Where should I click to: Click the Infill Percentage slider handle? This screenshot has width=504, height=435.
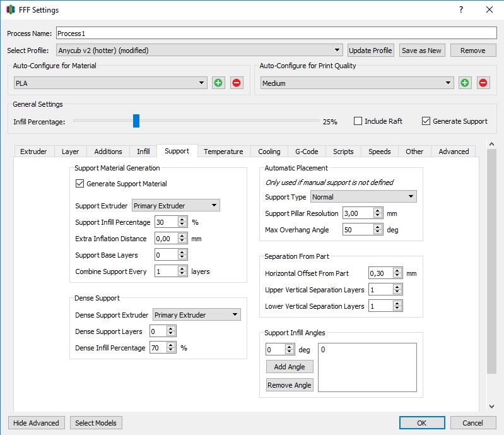[136, 121]
